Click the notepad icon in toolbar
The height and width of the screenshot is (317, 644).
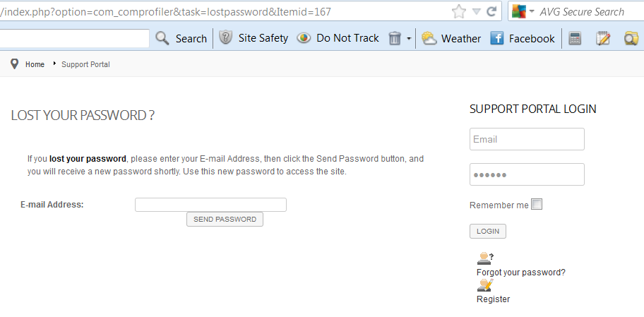(603, 39)
